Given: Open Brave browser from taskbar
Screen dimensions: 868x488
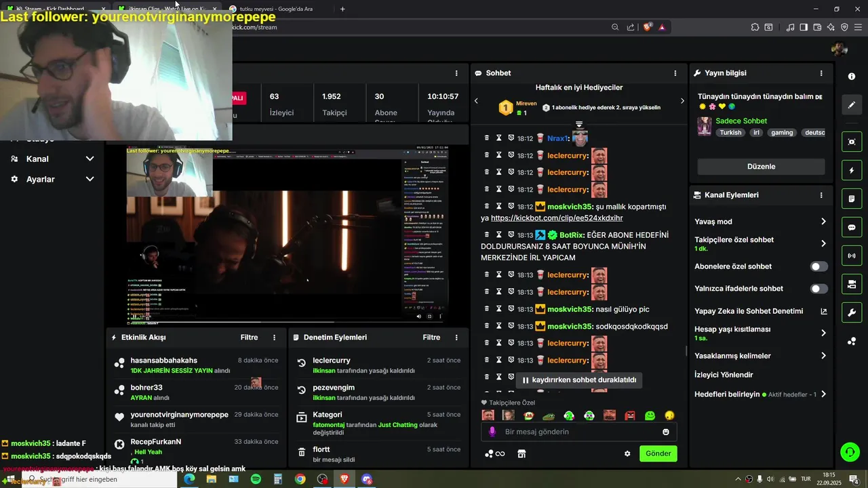Looking at the screenshot, I should tap(344, 479).
